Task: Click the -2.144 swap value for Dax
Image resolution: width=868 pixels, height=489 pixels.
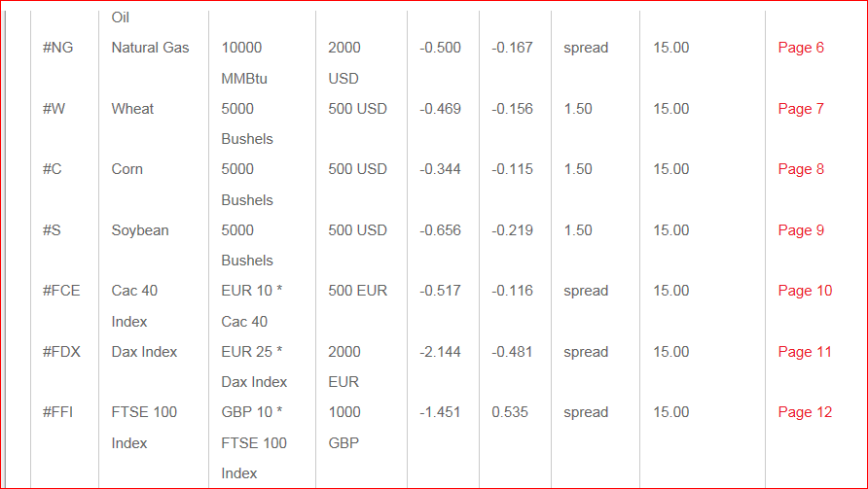Action: pyautogui.click(x=440, y=352)
